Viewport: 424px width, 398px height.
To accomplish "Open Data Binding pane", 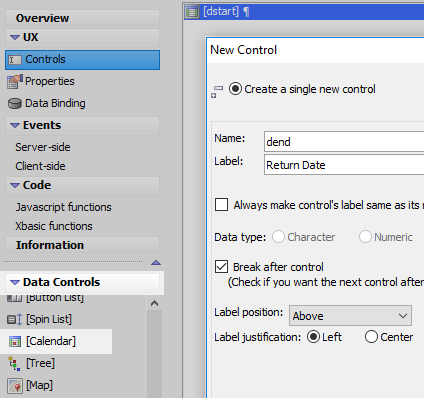I will 55,103.
